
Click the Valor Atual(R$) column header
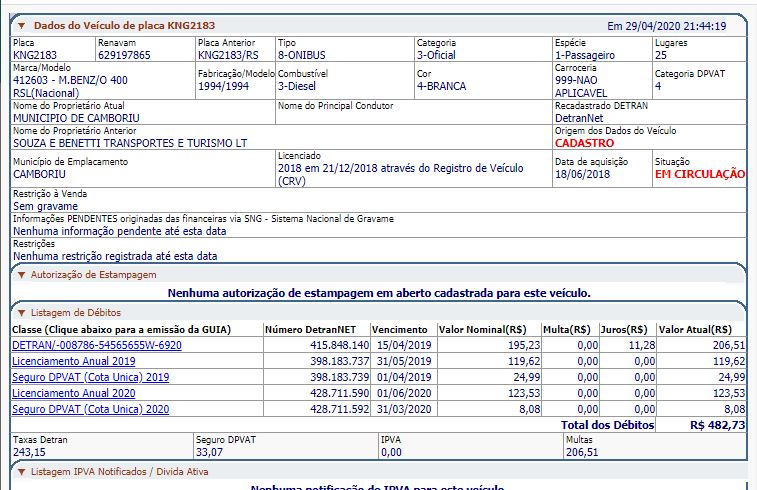point(695,330)
